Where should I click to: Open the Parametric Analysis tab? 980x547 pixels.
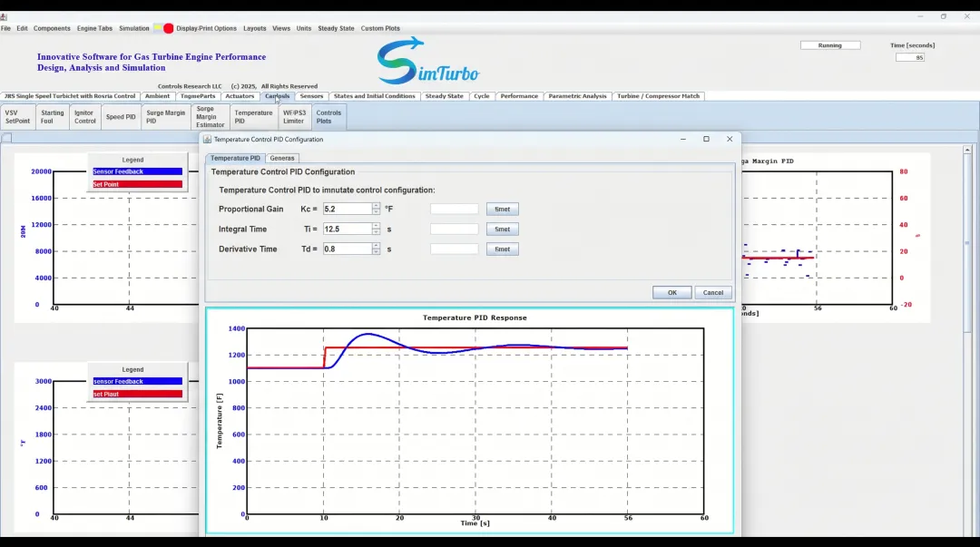[x=577, y=96]
